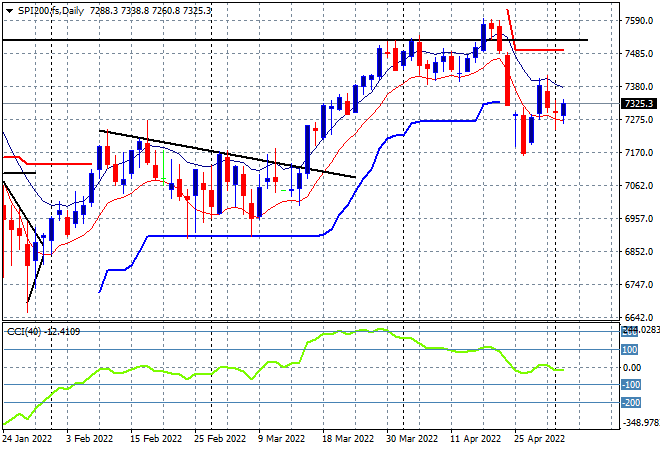Viewport: 660px width, 450px height.
Task: Click the CCI 100 level label
Action: (629, 350)
